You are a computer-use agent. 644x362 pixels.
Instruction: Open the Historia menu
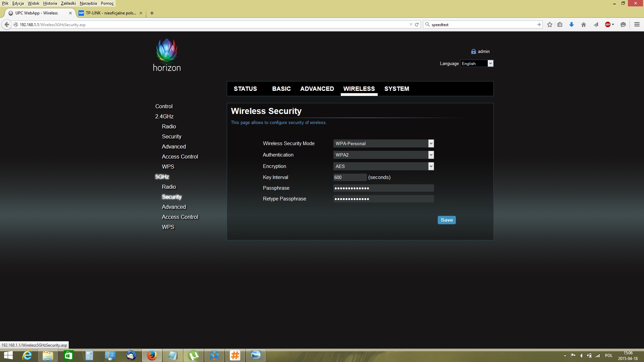point(50,3)
